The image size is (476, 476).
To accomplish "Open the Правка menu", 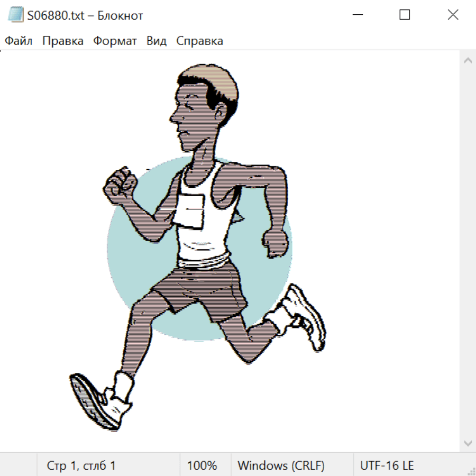I will point(62,41).
